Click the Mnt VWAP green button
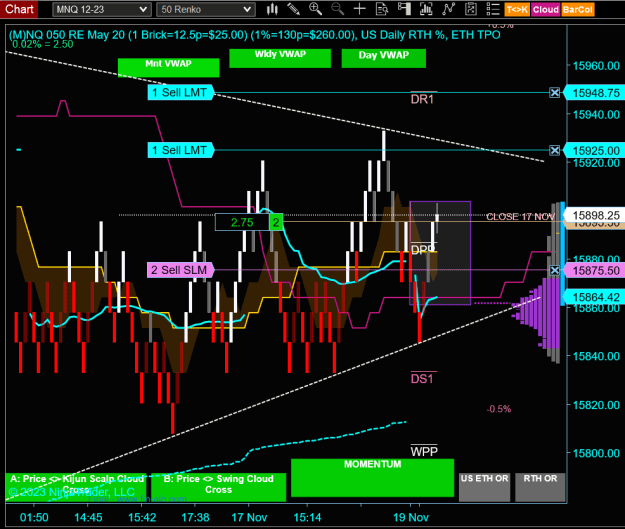 tap(168, 67)
